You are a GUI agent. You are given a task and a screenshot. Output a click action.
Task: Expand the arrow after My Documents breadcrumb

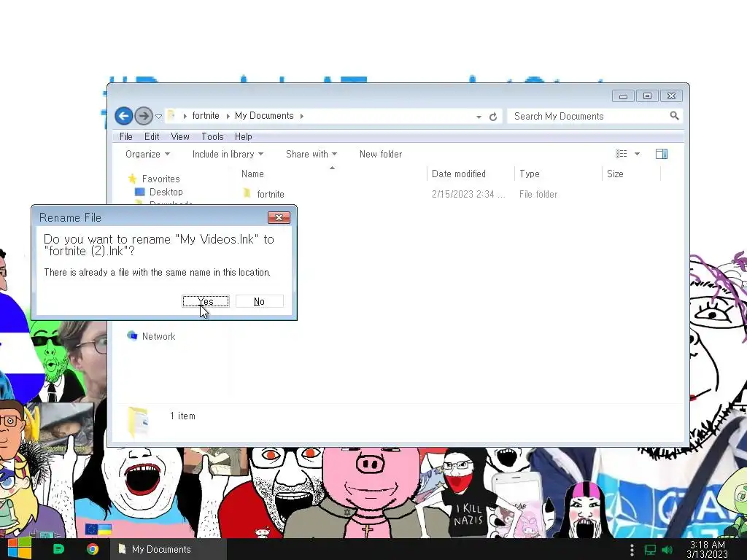pyautogui.click(x=301, y=116)
